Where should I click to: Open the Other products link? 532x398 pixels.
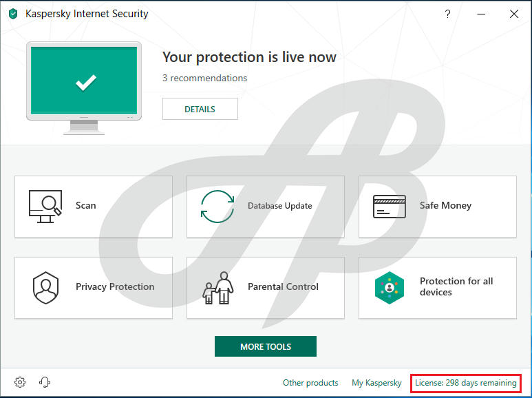[310, 383]
